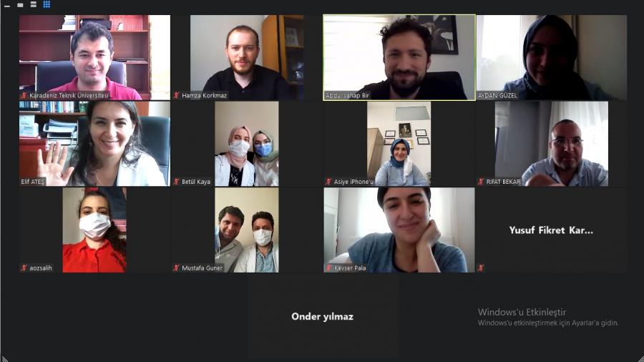644x362 pixels.
Task: Click the hide video panel dash icon
Action: [7, 6]
